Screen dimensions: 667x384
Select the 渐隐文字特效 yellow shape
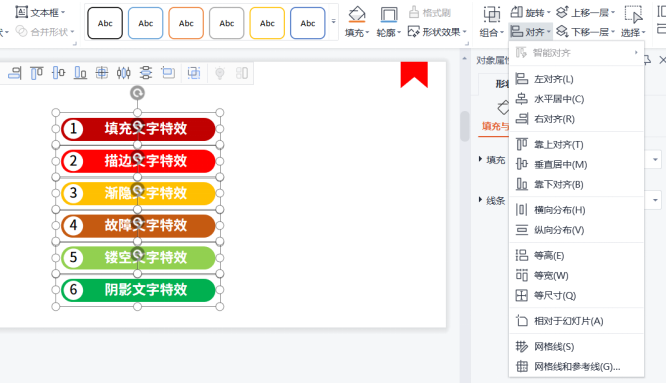tap(138, 193)
